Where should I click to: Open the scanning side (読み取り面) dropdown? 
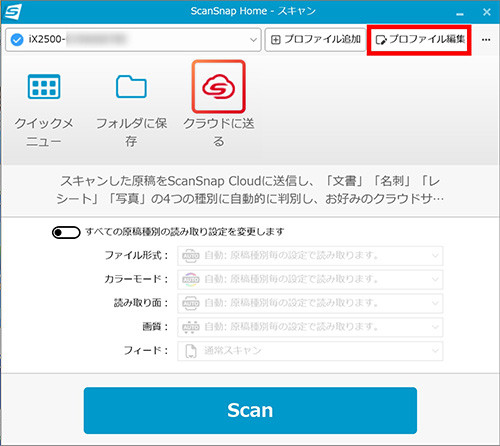[310, 303]
